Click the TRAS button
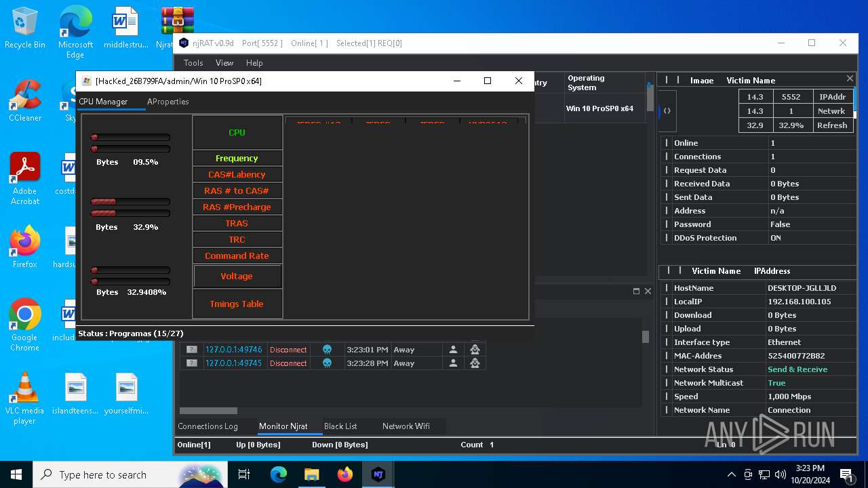868x488 pixels. click(237, 224)
